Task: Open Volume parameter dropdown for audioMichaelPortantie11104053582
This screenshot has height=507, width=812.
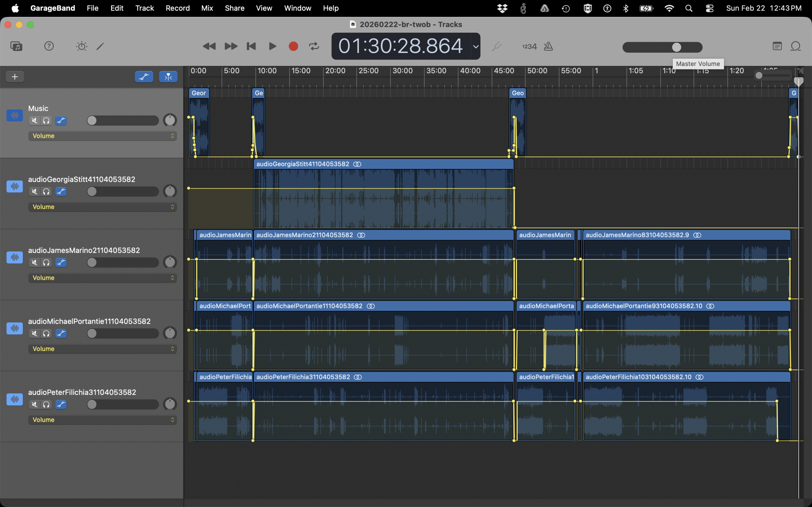Action: pos(102,349)
